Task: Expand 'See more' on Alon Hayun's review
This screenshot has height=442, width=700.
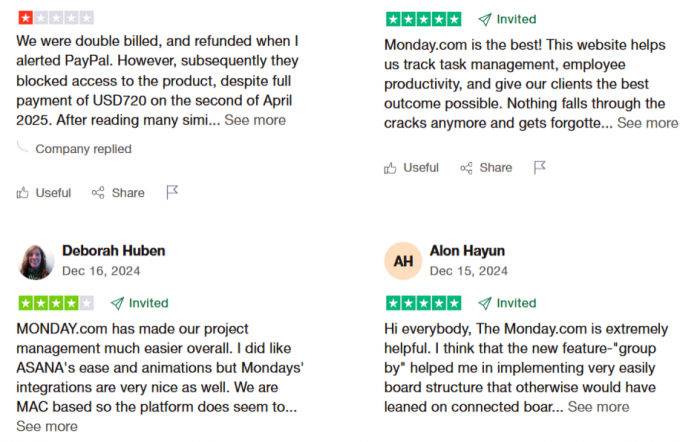Action: coord(598,407)
